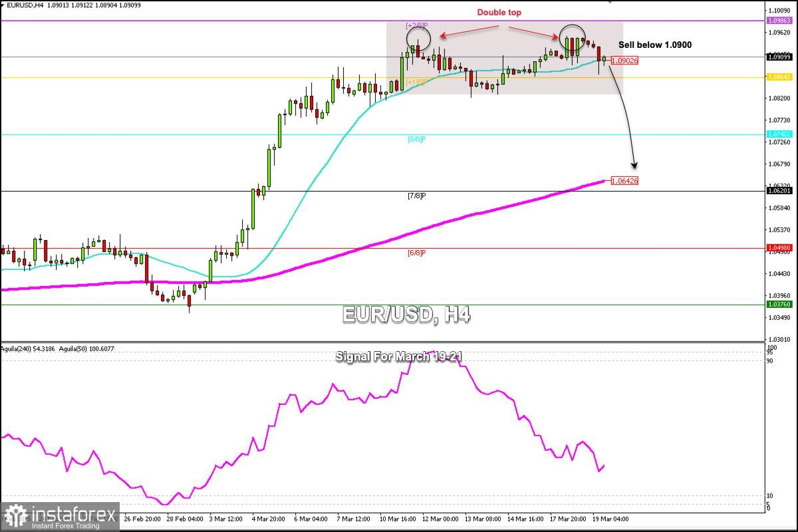This screenshot has width=798, height=532.
Task: Click the 'Signal For March 19-21' label
Action: click(x=398, y=356)
